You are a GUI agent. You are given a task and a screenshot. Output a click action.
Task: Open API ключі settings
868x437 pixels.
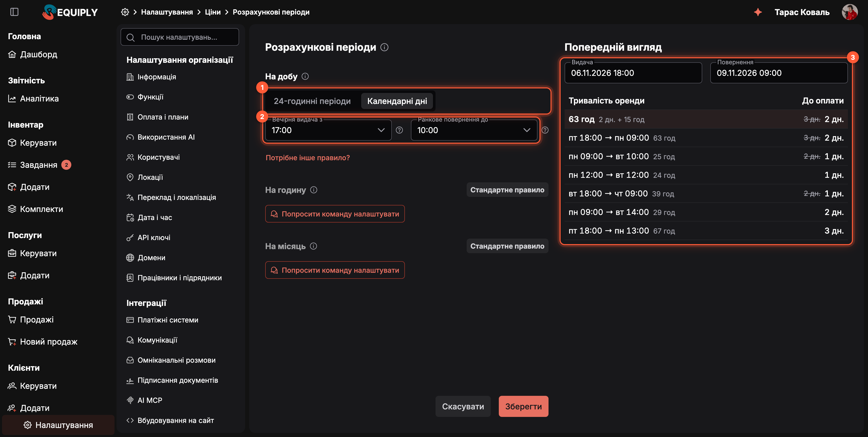click(x=149, y=238)
